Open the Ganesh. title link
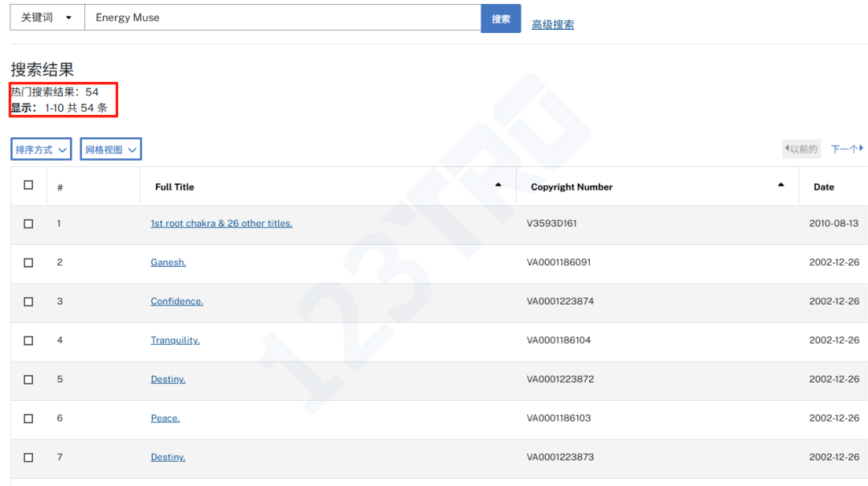The image size is (868, 486). click(x=168, y=262)
